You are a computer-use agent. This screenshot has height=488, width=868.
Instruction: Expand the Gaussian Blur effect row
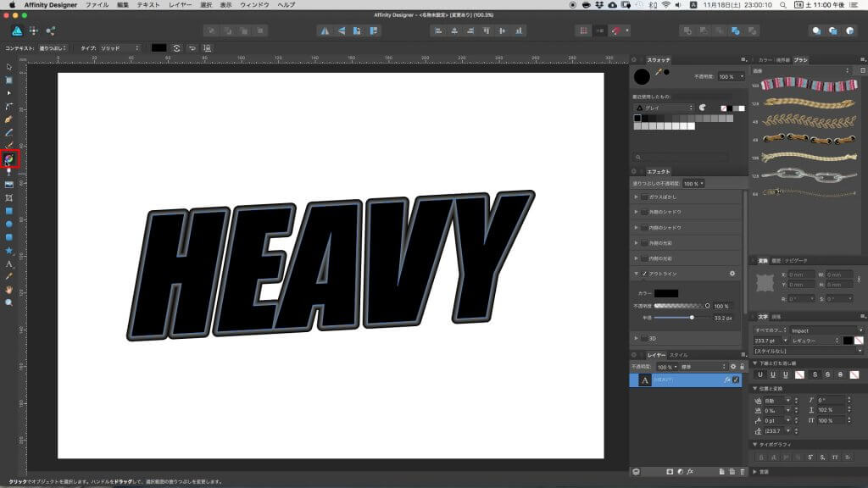point(636,197)
